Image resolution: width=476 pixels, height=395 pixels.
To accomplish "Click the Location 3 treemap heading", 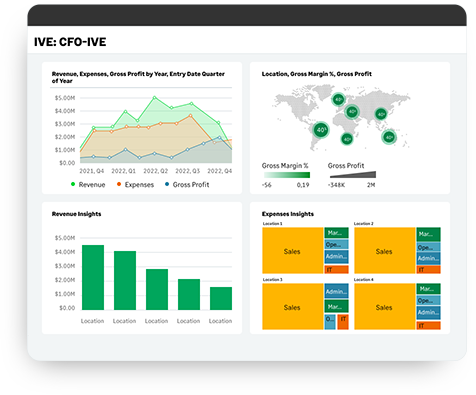I will [x=272, y=280].
